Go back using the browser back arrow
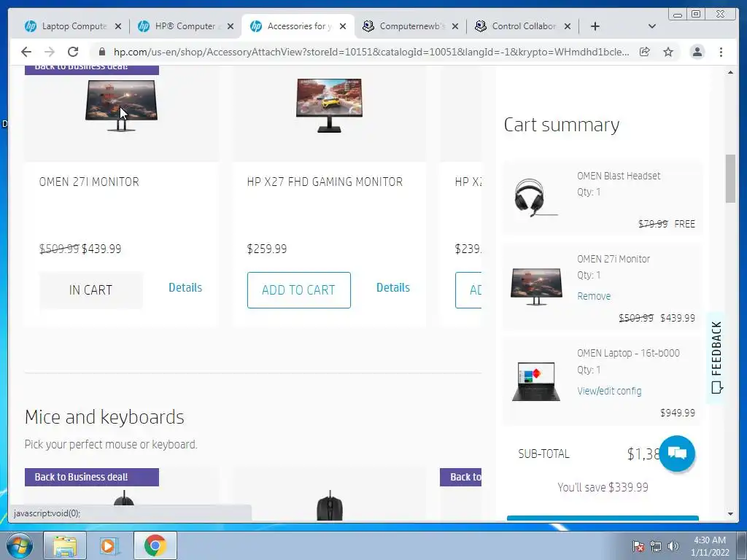The width and height of the screenshot is (747, 560). [x=26, y=52]
